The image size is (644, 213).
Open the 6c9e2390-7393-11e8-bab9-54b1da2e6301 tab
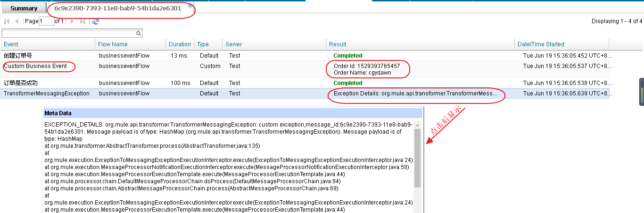point(118,8)
